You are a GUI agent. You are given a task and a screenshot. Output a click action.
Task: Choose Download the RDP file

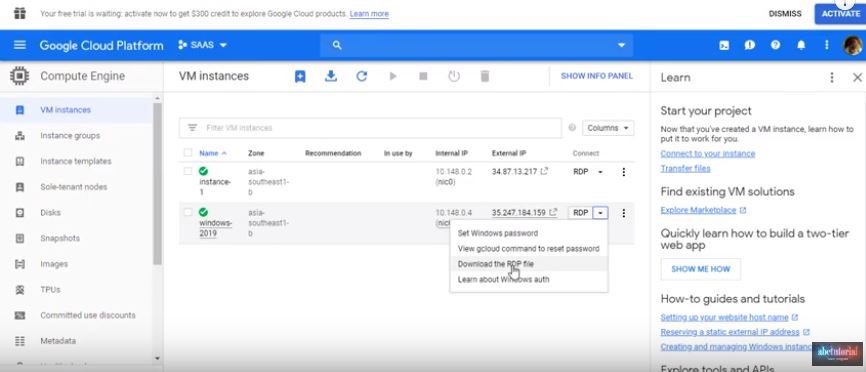point(529,264)
